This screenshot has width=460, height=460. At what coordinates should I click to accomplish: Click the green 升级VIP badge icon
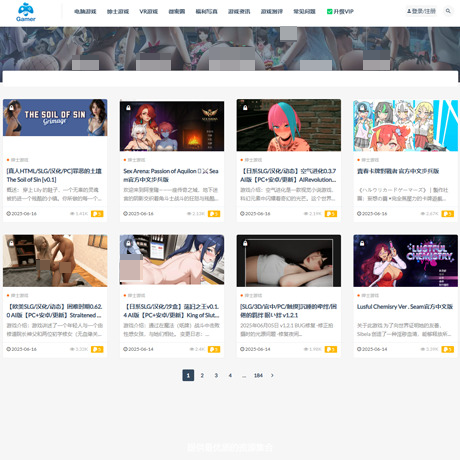pos(329,12)
